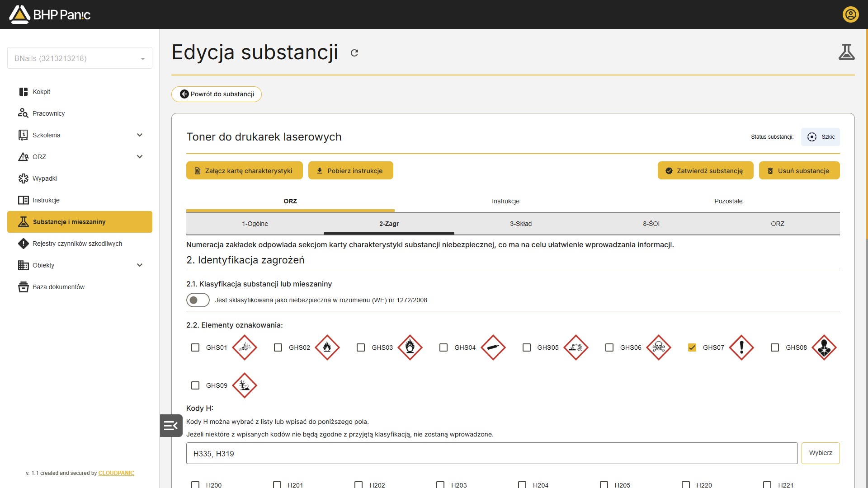Click Pobierz instrukcje button

[351, 171]
